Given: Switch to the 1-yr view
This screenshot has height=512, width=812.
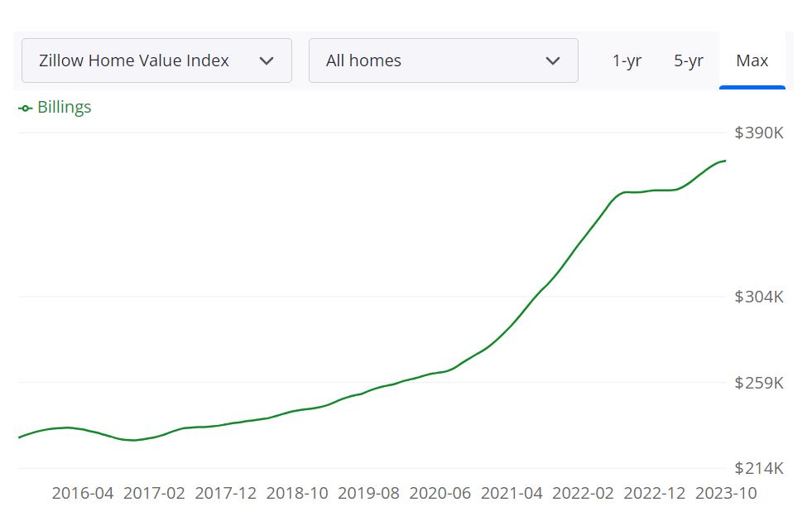Looking at the screenshot, I should (627, 60).
